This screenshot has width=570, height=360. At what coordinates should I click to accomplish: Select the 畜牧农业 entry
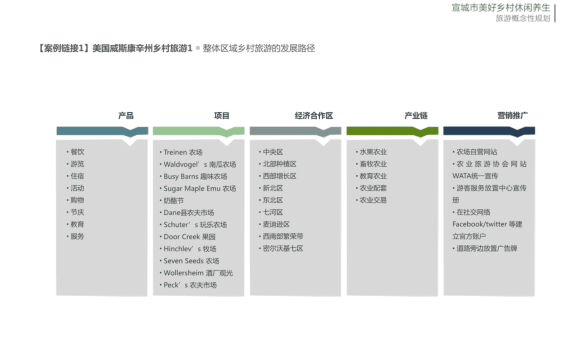tap(373, 164)
